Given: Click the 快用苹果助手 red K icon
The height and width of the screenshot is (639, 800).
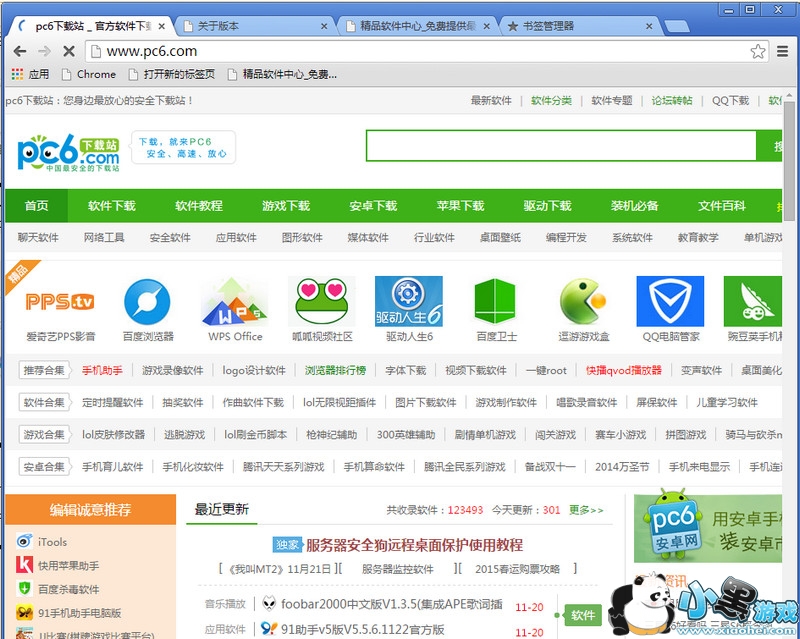Looking at the screenshot, I should coord(24,565).
